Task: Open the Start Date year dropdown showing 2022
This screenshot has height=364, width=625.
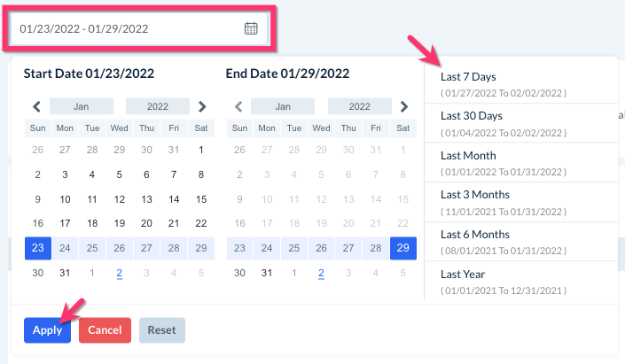Action: 157,106
